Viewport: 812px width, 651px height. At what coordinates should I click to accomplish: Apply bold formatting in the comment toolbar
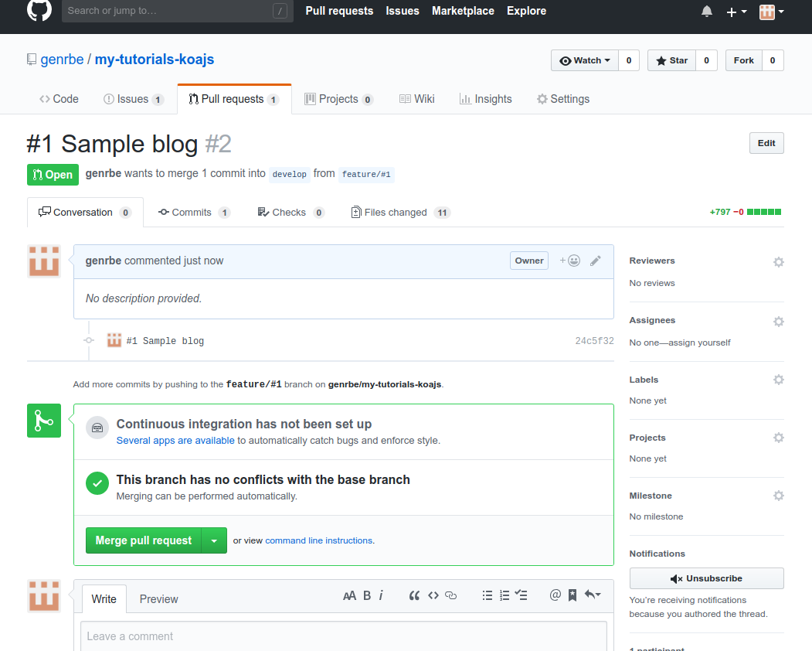[367, 595]
